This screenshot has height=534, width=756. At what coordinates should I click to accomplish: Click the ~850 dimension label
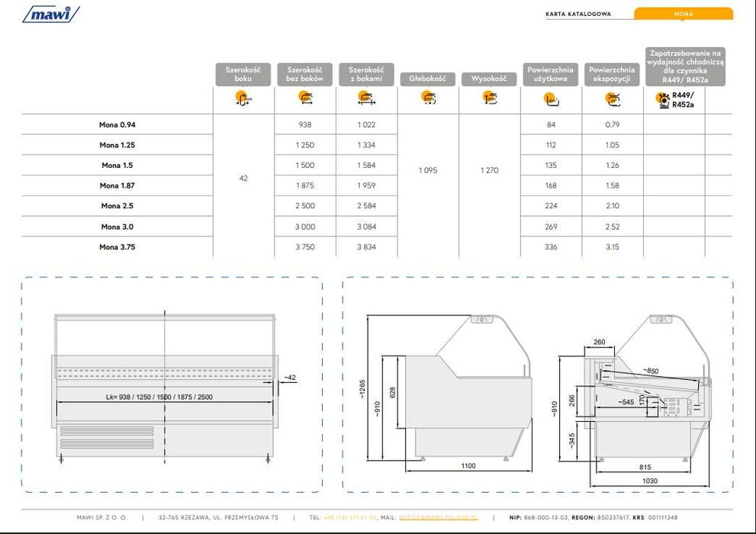651,371
